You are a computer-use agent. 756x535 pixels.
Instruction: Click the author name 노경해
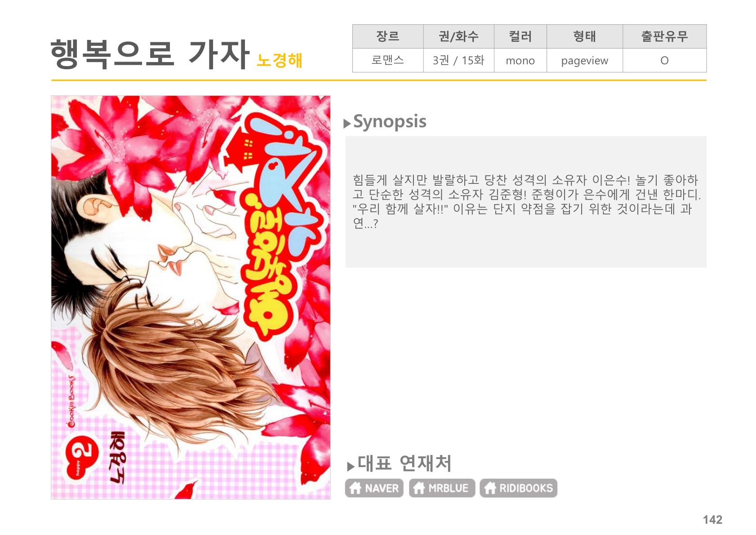pyautogui.click(x=279, y=60)
